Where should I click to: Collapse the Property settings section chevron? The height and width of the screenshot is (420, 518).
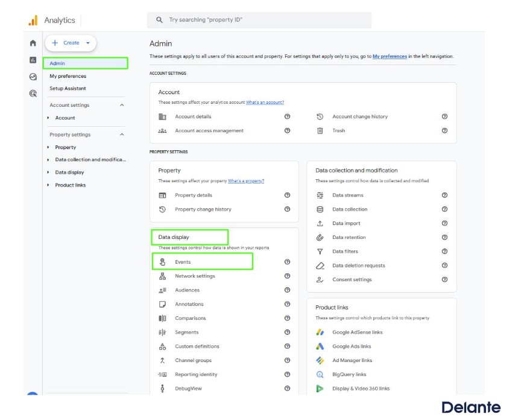coord(122,135)
